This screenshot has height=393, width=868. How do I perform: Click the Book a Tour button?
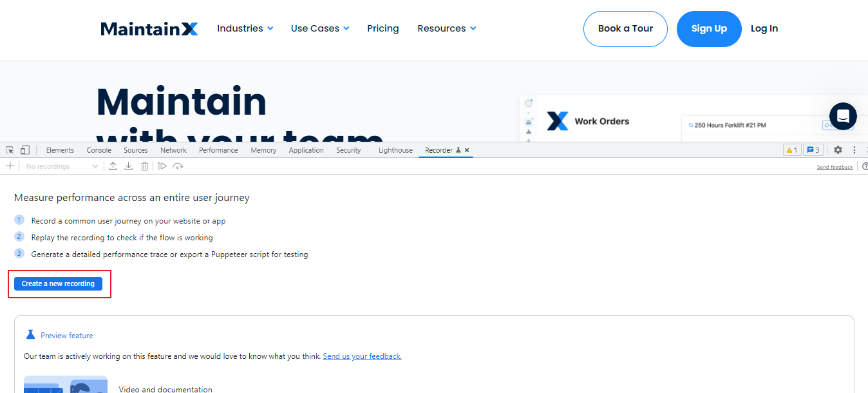click(x=625, y=29)
